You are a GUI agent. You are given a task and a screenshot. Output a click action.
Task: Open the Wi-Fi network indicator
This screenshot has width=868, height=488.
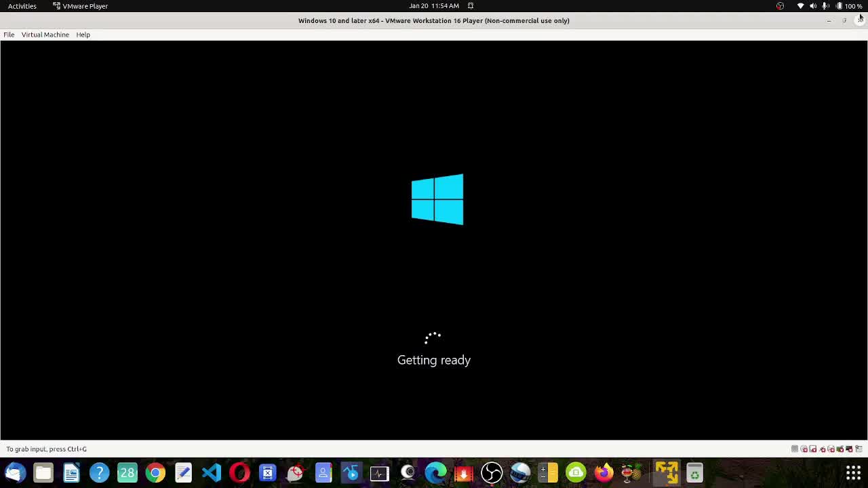click(800, 6)
